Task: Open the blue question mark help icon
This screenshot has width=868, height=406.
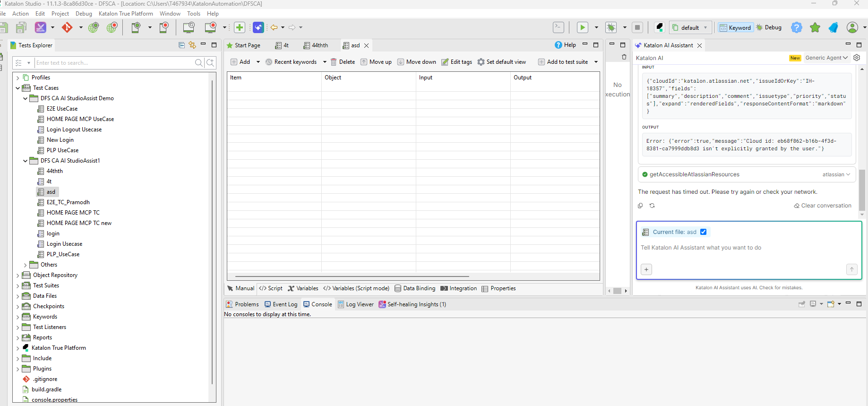Action: pos(797,27)
